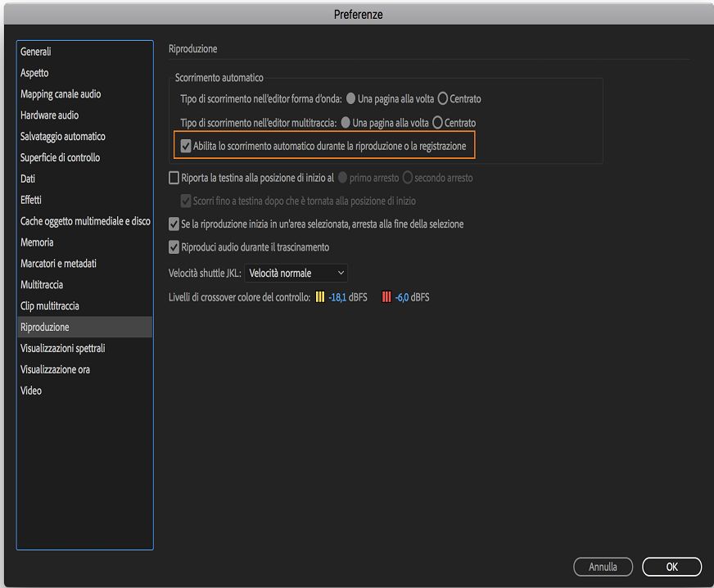The height and width of the screenshot is (588, 714).
Task: Open the Velocità shuttle JKL dropdown
Action: coord(296,273)
